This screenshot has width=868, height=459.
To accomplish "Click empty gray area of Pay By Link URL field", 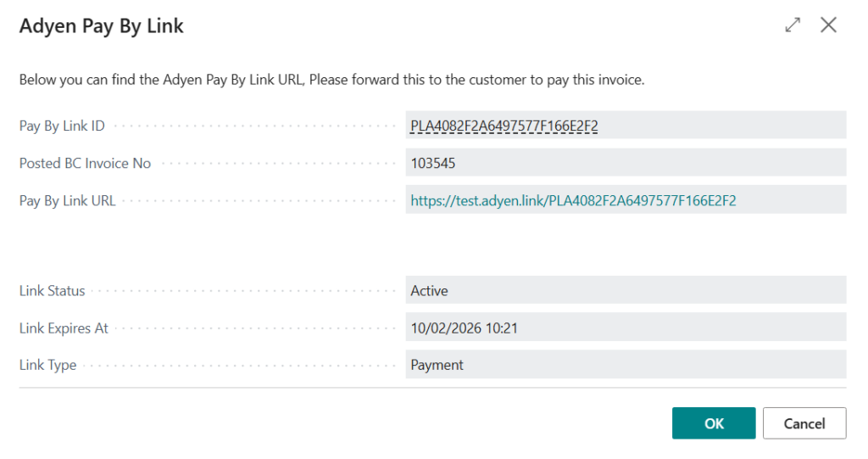I will 793,201.
